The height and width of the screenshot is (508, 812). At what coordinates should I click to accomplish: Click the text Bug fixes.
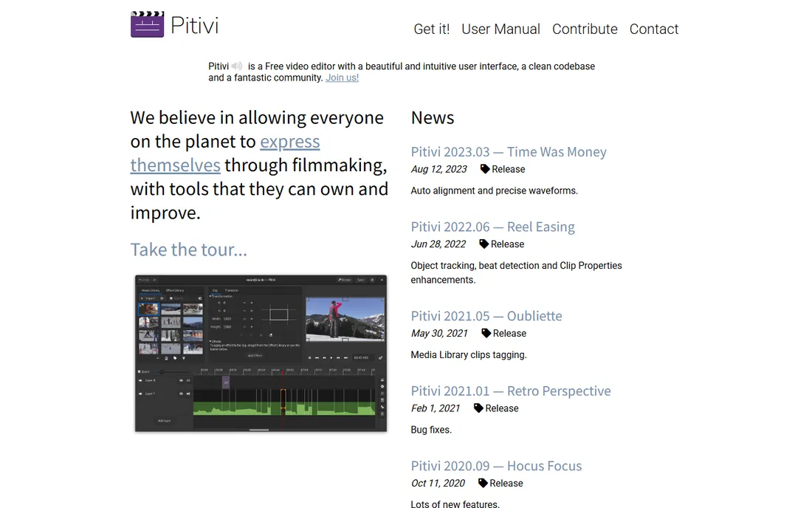[431, 430]
